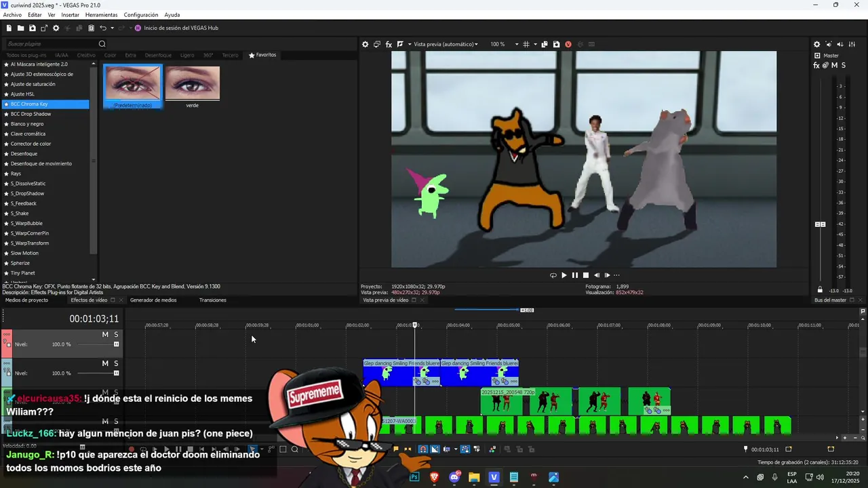Open the Configuración menu
Viewport: 868px width, 488px height.
tap(141, 15)
